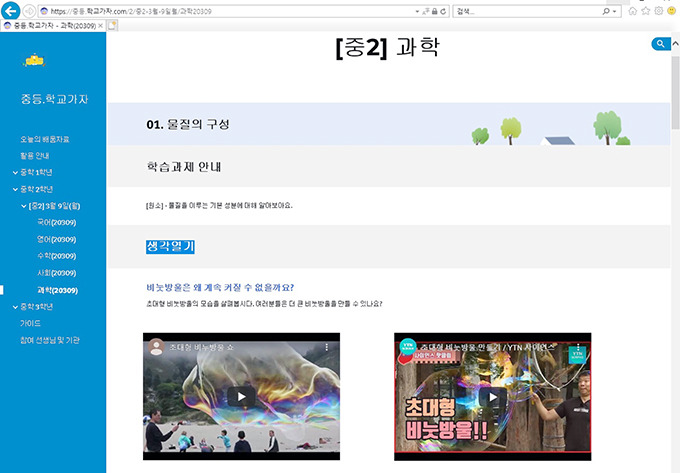Click the refresh icon in address bar
This screenshot has width=680, height=473.
(443, 12)
